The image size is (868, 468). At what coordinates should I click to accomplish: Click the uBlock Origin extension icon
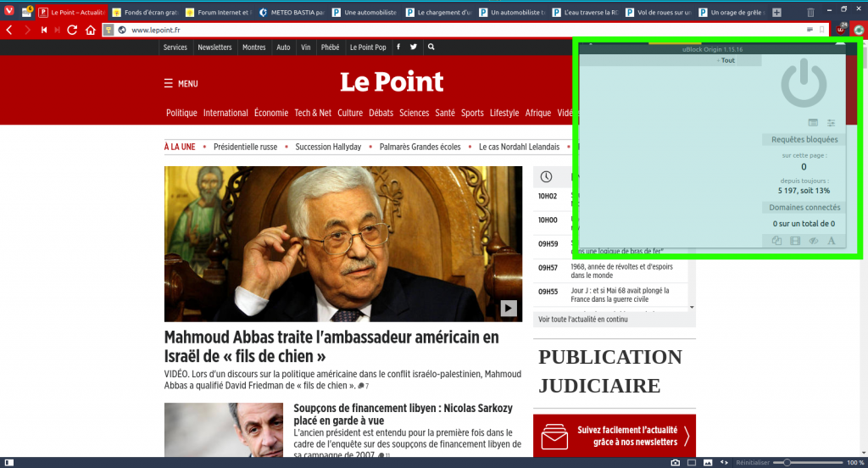[x=842, y=30]
